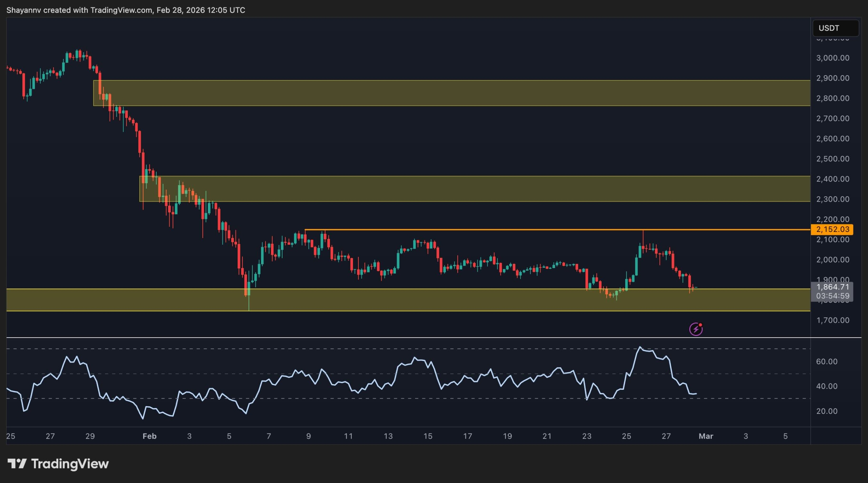
Task: Click the RSI line's latest endpoint
Action: 696,394
